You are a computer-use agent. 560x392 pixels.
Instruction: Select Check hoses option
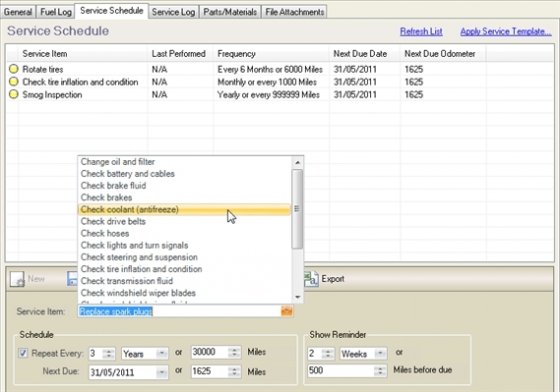point(184,233)
